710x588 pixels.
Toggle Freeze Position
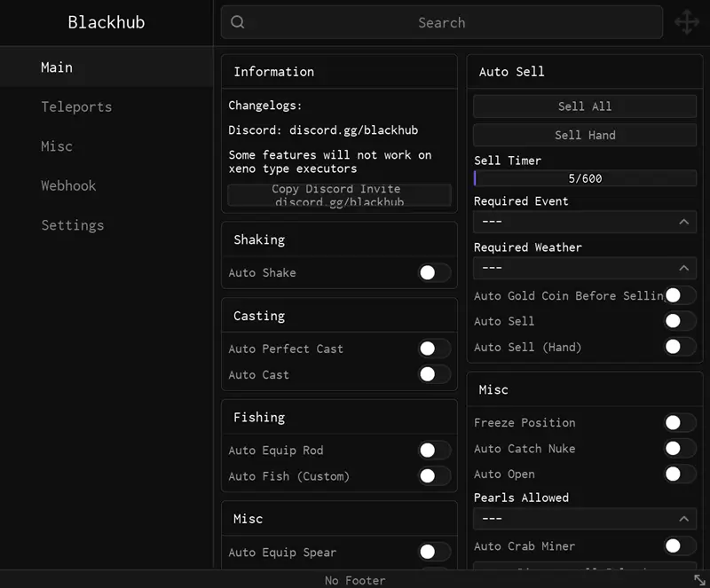[680, 422]
